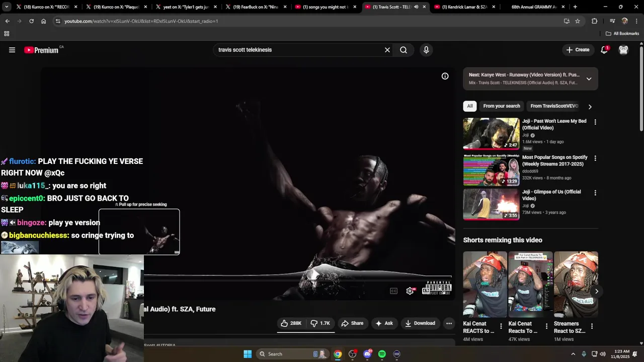Screen dimensions: 644x362
Task: Go back in browser history
Action: (x=7, y=21)
